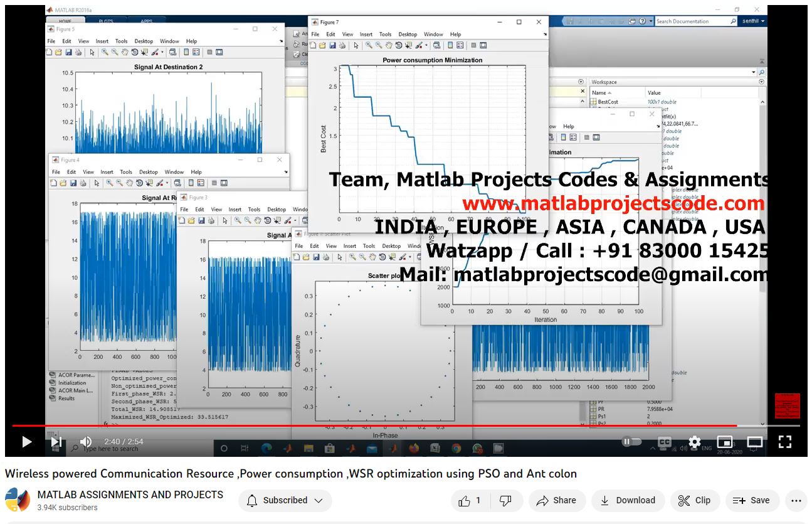The image size is (812, 524).
Task: Create a Clip of video
Action: (695, 500)
